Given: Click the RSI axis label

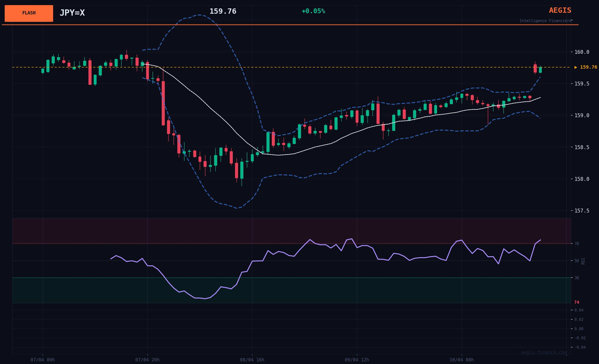Looking at the screenshot, I should [x=583, y=261].
